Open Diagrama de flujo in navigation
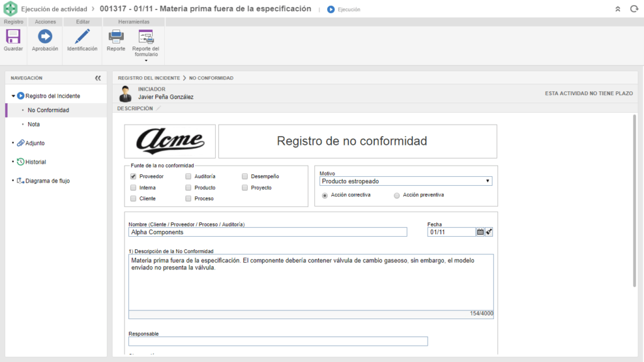The height and width of the screenshot is (362, 644). coord(47,181)
